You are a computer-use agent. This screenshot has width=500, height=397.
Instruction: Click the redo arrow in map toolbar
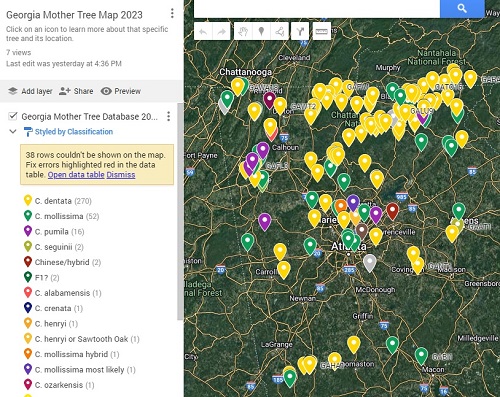tap(221, 32)
